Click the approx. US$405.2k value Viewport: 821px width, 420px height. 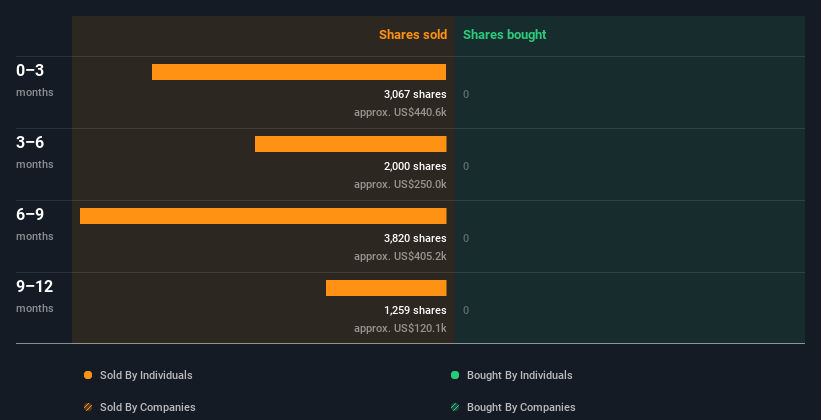pos(400,256)
